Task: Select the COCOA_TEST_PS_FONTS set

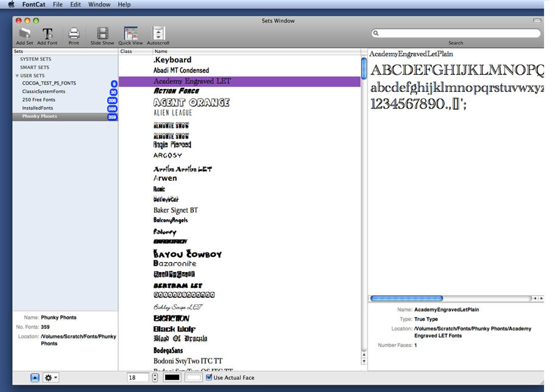Action: click(x=65, y=83)
